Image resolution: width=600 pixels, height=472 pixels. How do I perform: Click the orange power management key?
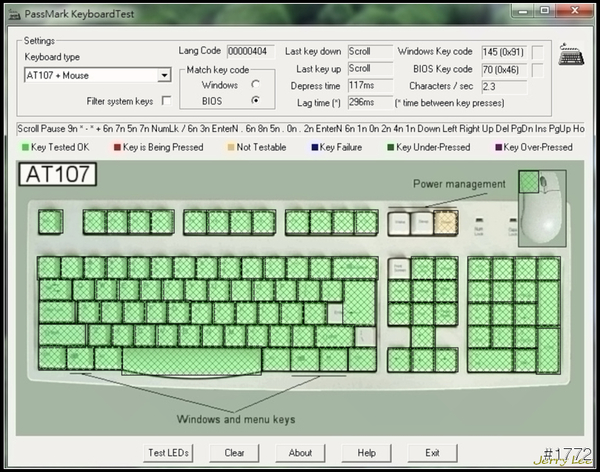pyautogui.click(x=446, y=221)
